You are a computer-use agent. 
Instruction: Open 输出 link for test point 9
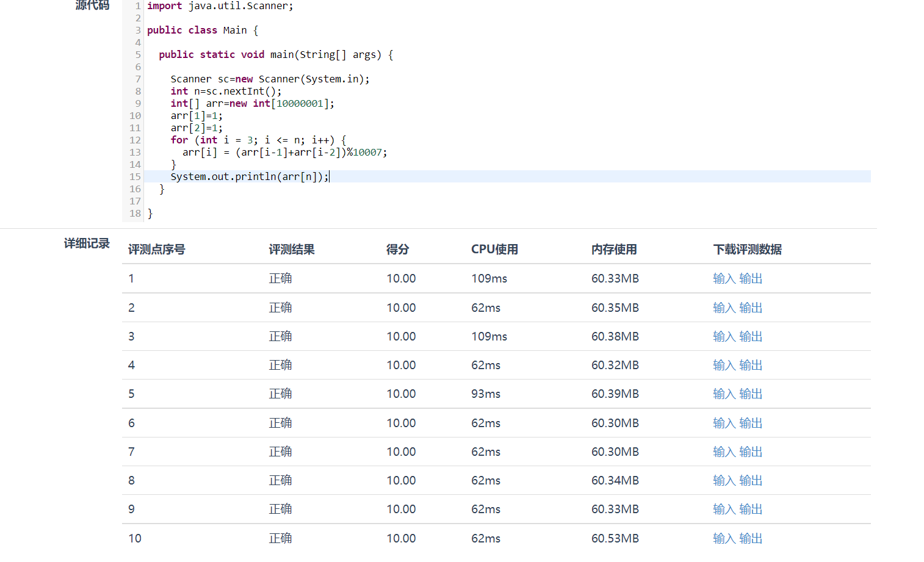[751, 510]
